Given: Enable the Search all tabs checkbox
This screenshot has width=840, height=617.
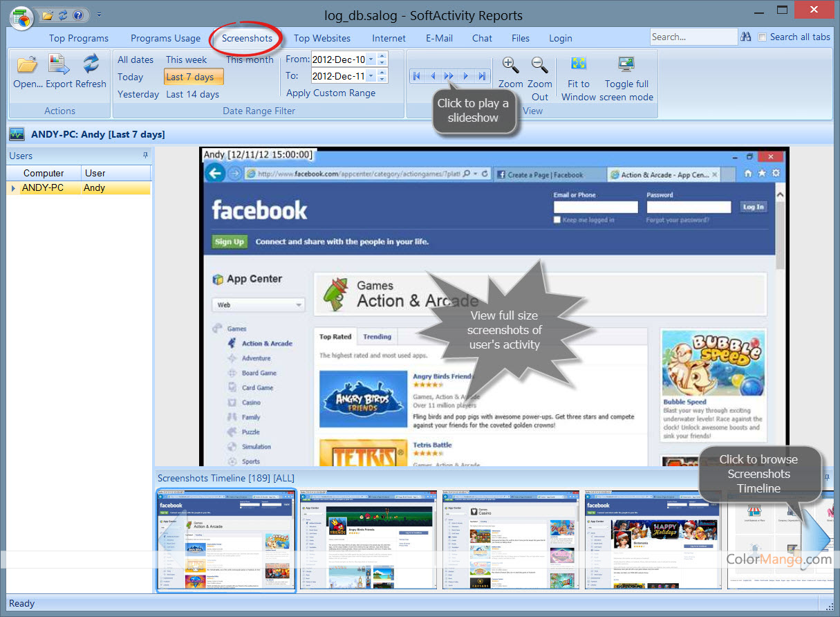Looking at the screenshot, I should [x=763, y=37].
